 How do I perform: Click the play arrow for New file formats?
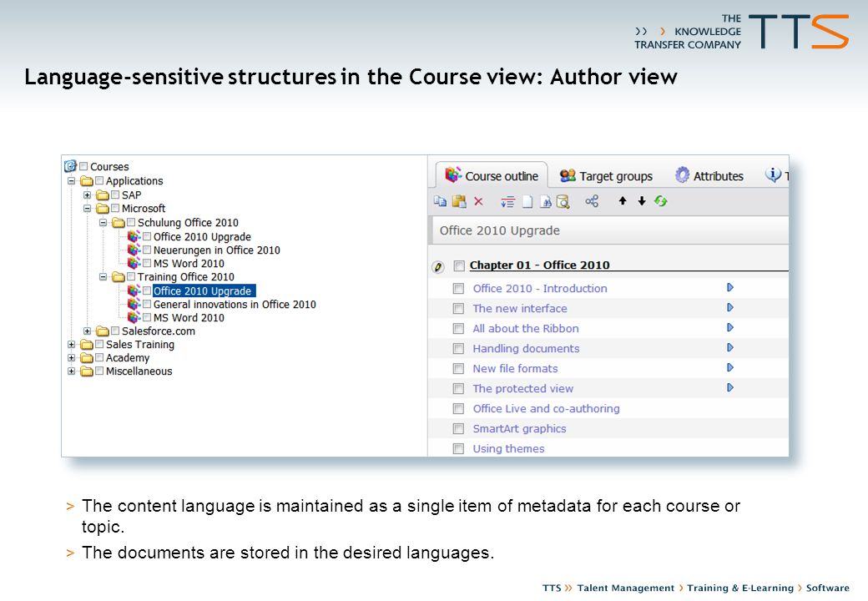point(730,367)
